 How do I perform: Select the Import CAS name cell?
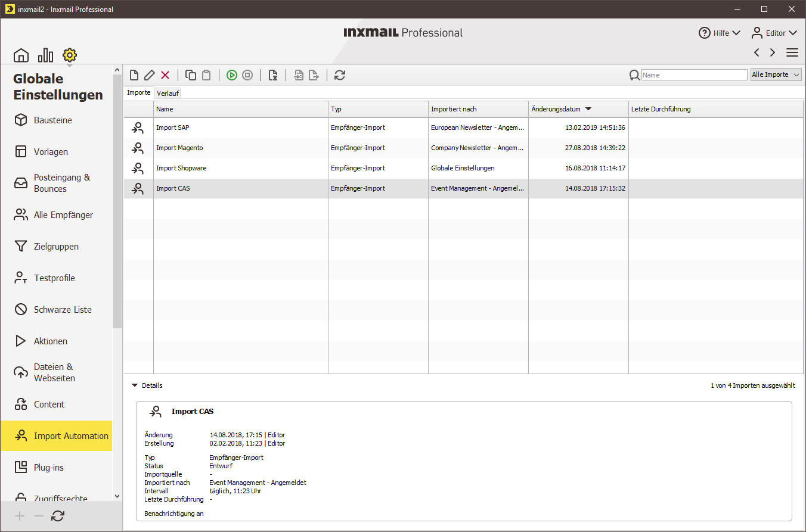[x=241, y=188]
